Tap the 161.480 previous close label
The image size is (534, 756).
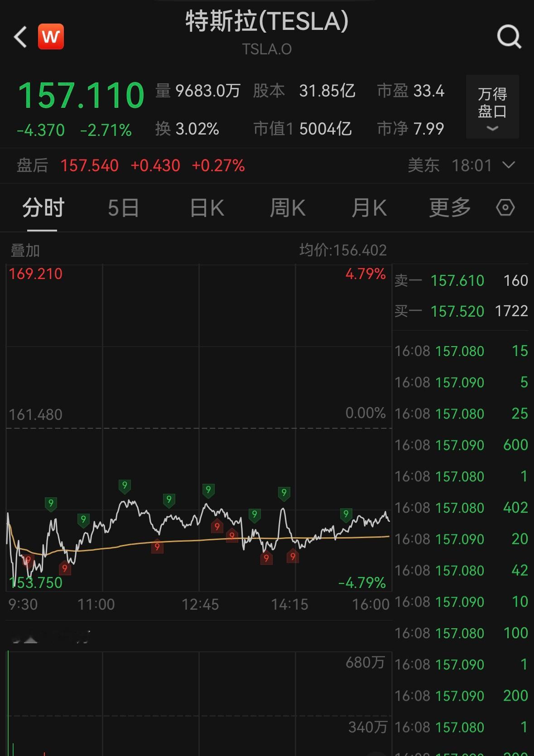coord(36,414)
